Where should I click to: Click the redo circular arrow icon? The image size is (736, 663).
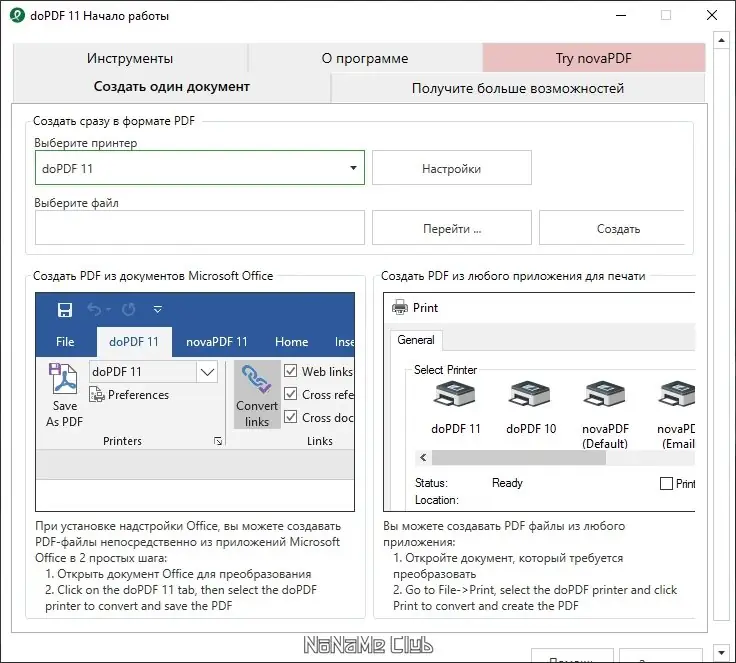[129, 309]
